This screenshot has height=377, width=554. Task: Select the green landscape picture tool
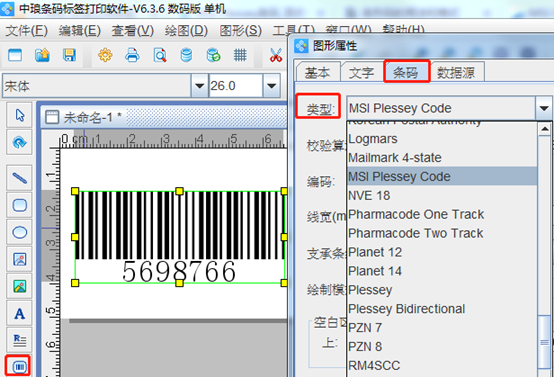[20, 286]
